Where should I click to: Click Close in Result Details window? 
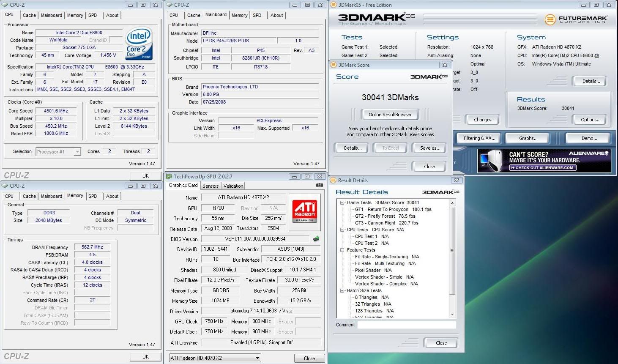[x=441, y=343]
